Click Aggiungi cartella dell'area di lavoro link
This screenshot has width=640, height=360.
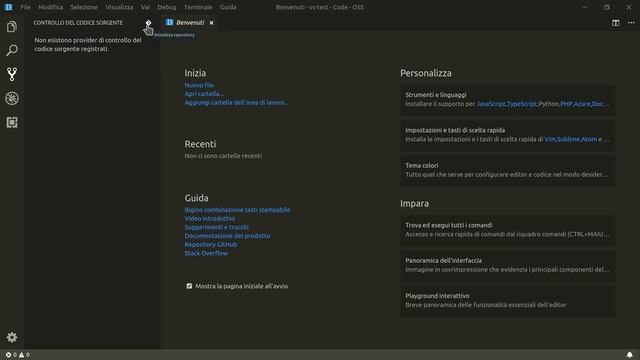point(236,102)
